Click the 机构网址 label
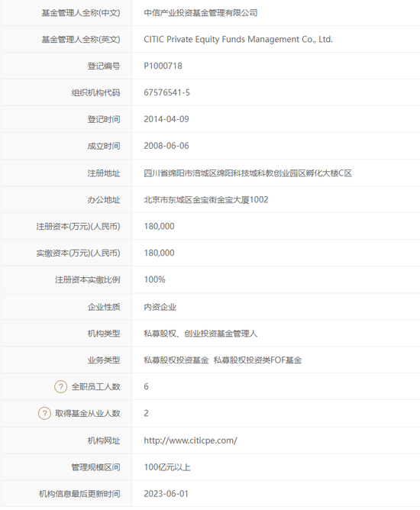This screenshot has width=420, height=510. point(104,441)
